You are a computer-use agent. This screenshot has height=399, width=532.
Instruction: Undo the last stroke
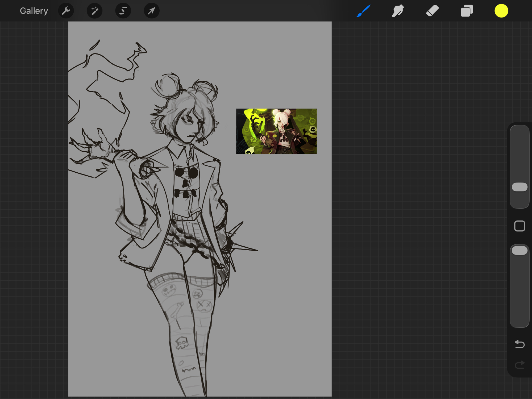tap(519, 344)
